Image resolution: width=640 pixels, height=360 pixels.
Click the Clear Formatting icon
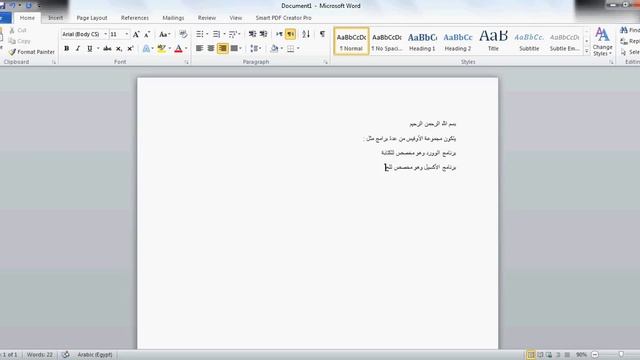click(x=183, y=34)
